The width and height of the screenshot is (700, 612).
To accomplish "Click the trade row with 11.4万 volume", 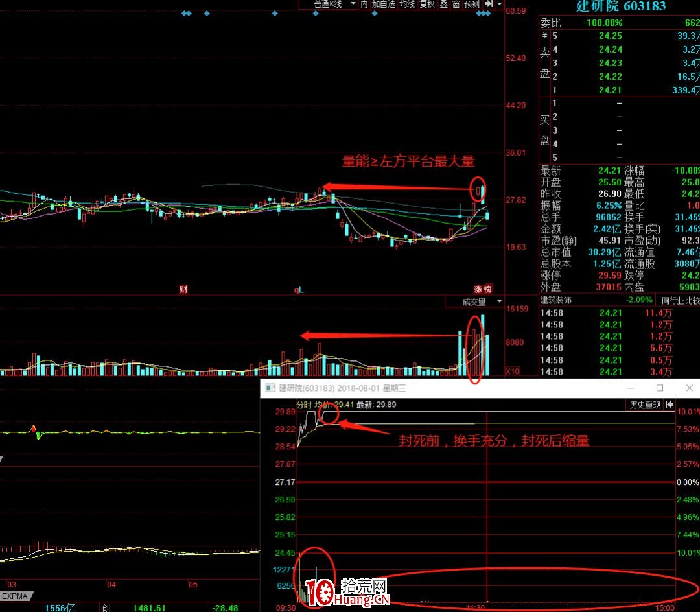I will tap(620, 313).
